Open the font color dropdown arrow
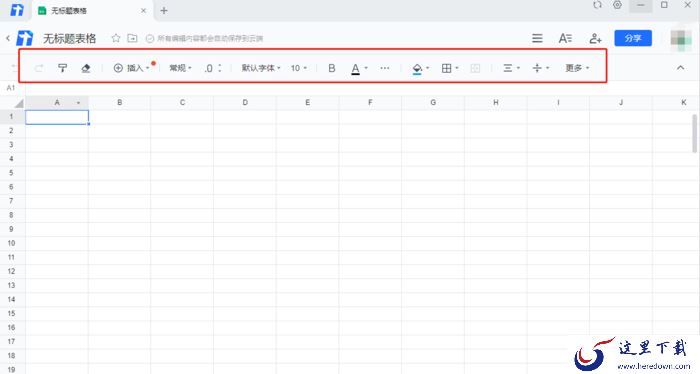700x374 pixels. pos(366,68)
